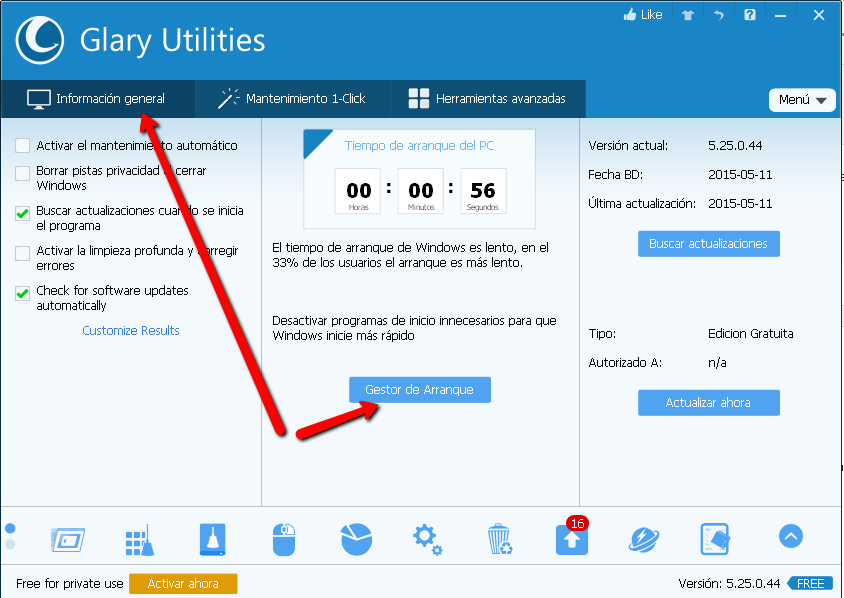
Task: Click the mouse icon in the bottom toolbar
Action: coord(284,539)
